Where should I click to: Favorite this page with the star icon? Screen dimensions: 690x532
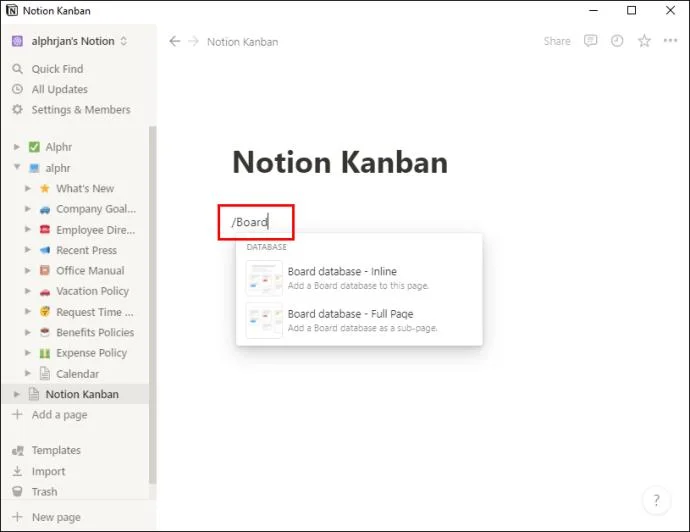point(644,41)
